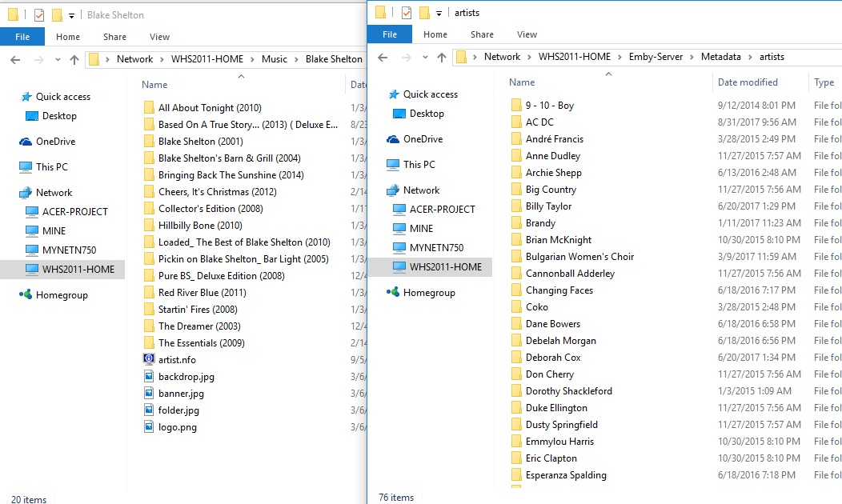This screenshot has height=504, width=842.
Task: Select Desktop in artists window sidebar
Action: coord(427,114)
